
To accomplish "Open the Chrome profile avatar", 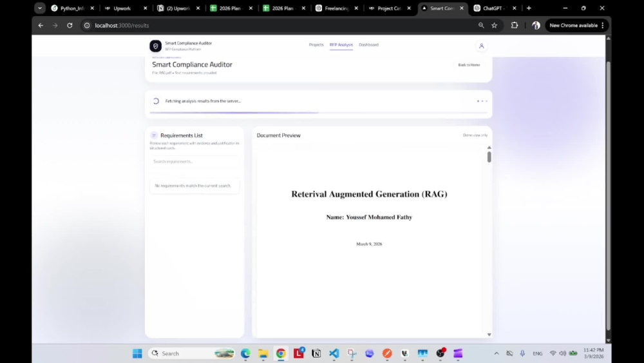I will click(x=536, y=26).
